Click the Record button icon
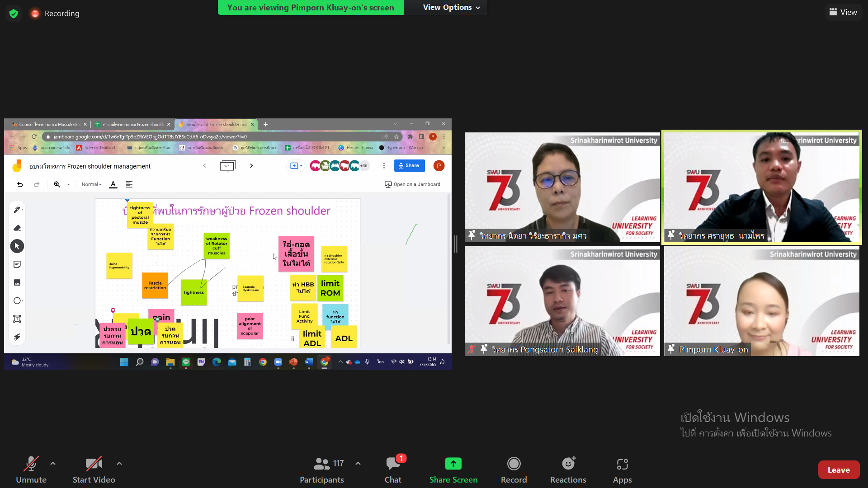This screenshot has width=868, height=488. pyautogui.click(x=514, y=464)
